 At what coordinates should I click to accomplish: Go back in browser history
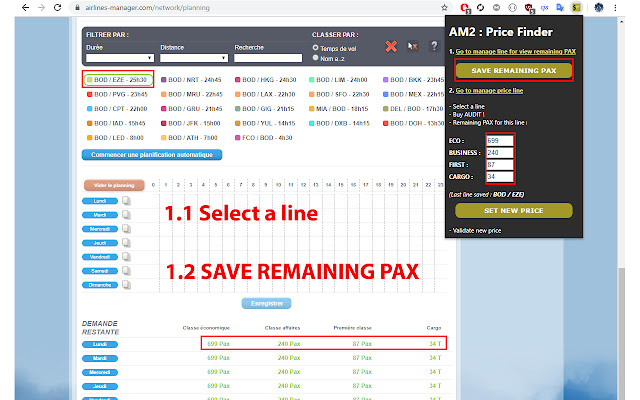pos(25,7)
